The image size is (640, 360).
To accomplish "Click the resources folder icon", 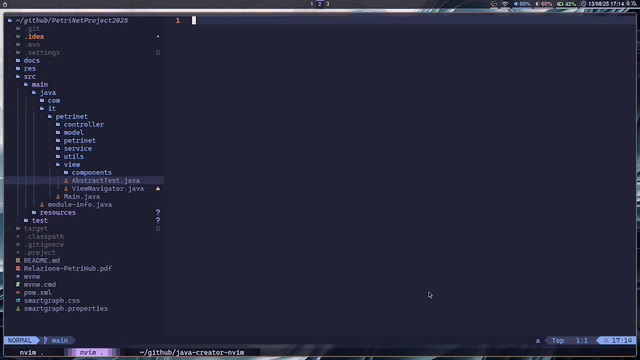I will 34,213.
